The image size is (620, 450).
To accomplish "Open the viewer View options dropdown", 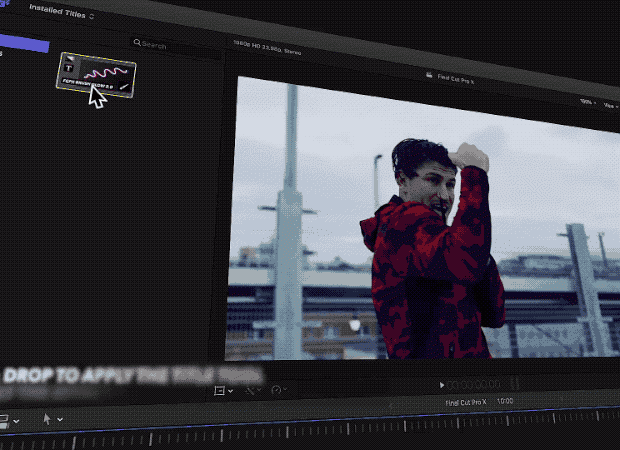I will (611, 106).
